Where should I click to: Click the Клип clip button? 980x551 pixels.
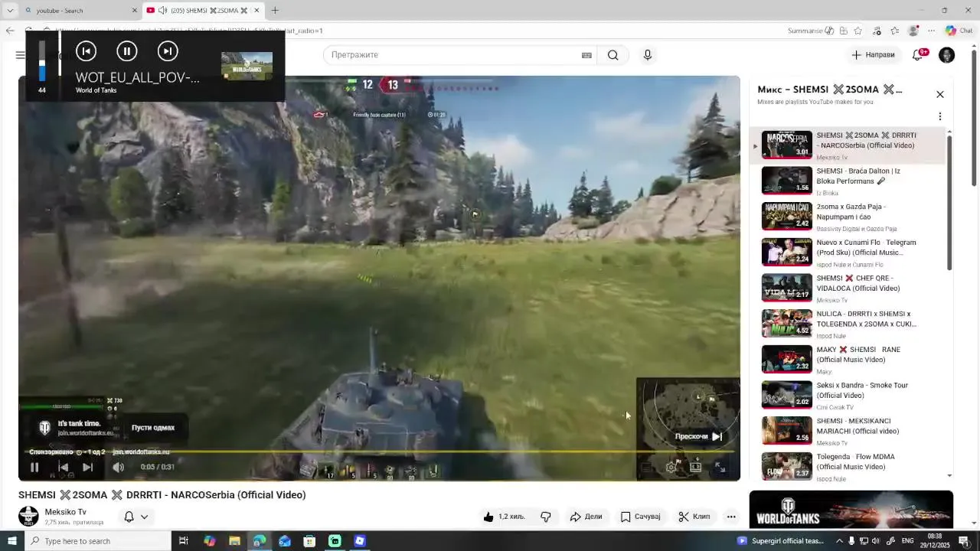[x=694, y=517]
